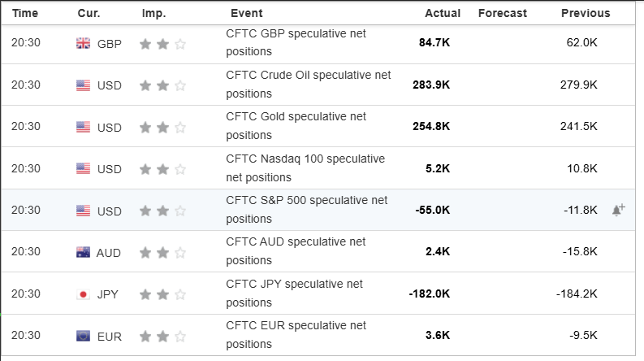Click the 5.2K actual value for Nasdaq
The height and width of the screenshot is (361, 644).
pyautogui.click(x=437, y=168)
